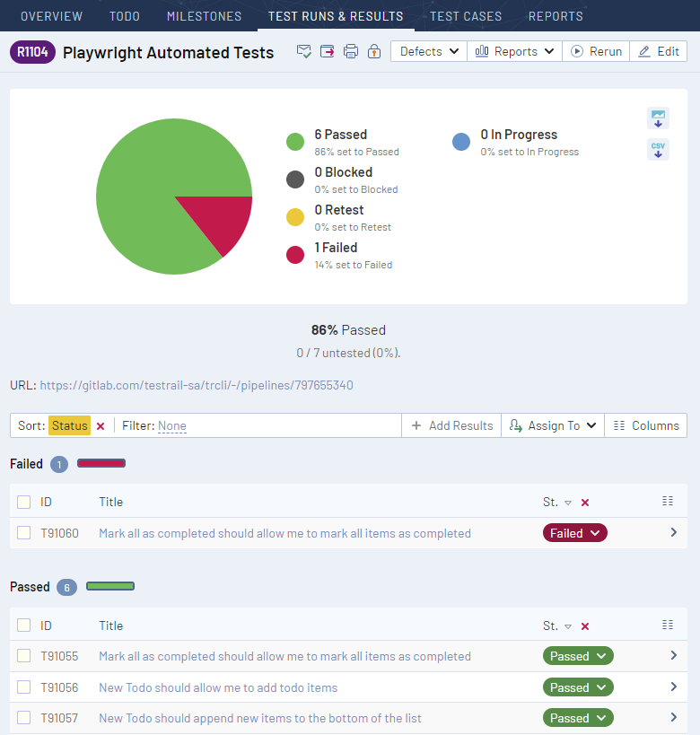
Task: Click the red Failed legend color dot
Action: (x=295, y=255)
